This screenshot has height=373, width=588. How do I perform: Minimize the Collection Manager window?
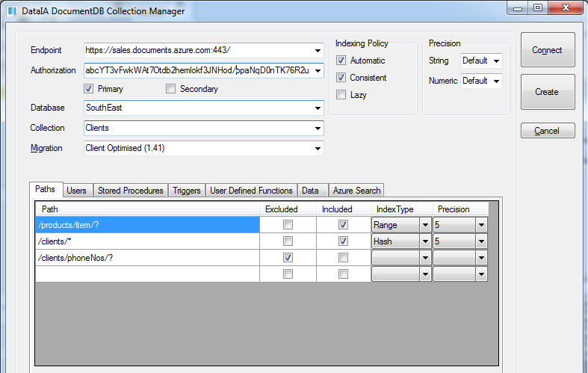pos(518,8)
